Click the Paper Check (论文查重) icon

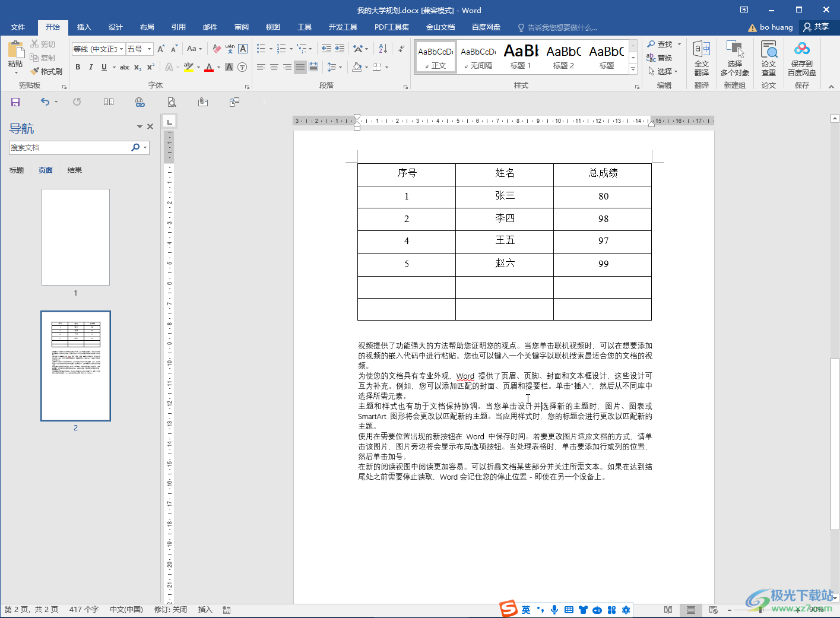pos(769,58)
